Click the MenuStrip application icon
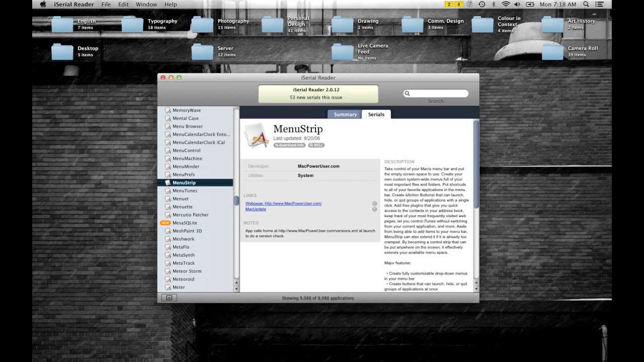Image resolution: width=644 pixels, height=362 pixels. pyautogui.click(x=257, y=135)
